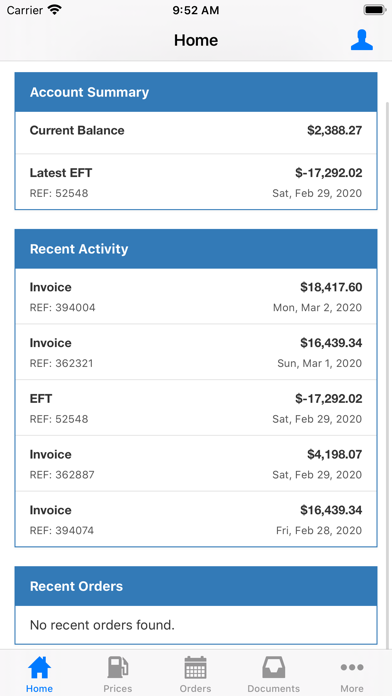Viewport: 392px width, 696px height.
Task: Switch to the Prices tab label
Action: (118, 688)
